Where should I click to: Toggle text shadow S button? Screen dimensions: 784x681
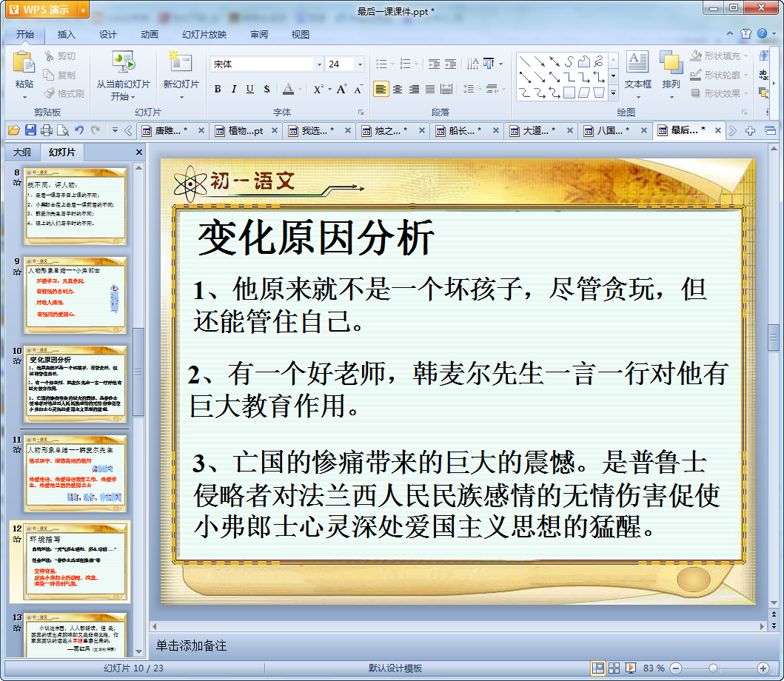(267, 89)
